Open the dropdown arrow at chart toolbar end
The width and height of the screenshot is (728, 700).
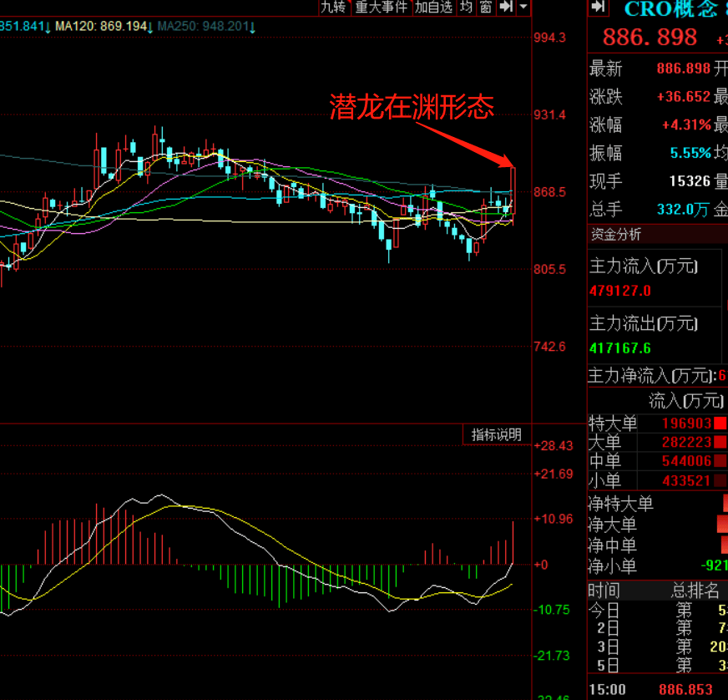pos(523,8)
